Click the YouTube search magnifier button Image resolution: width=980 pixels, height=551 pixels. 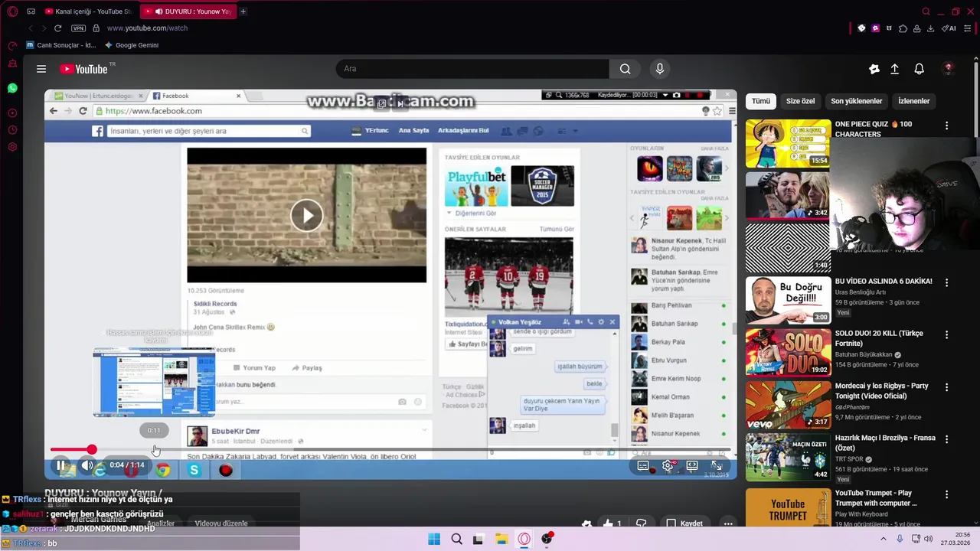point(626,69)
